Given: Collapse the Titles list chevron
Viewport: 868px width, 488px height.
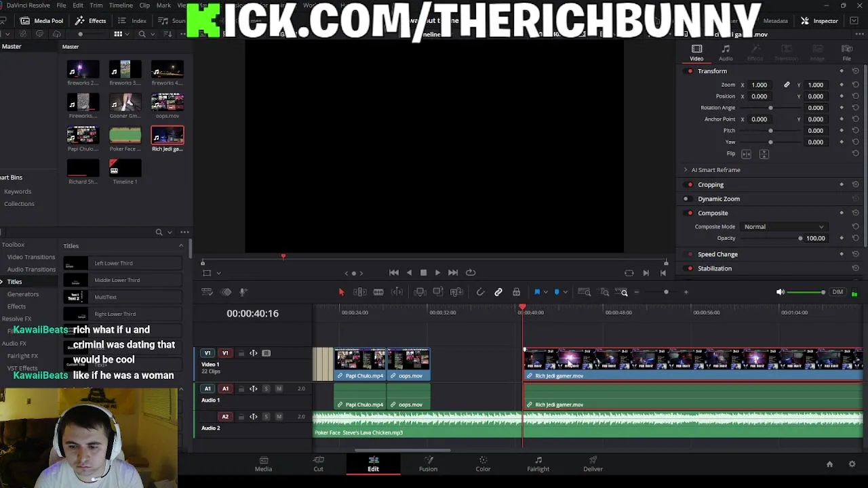Looking at the screenshot, I should coord(180,246).
